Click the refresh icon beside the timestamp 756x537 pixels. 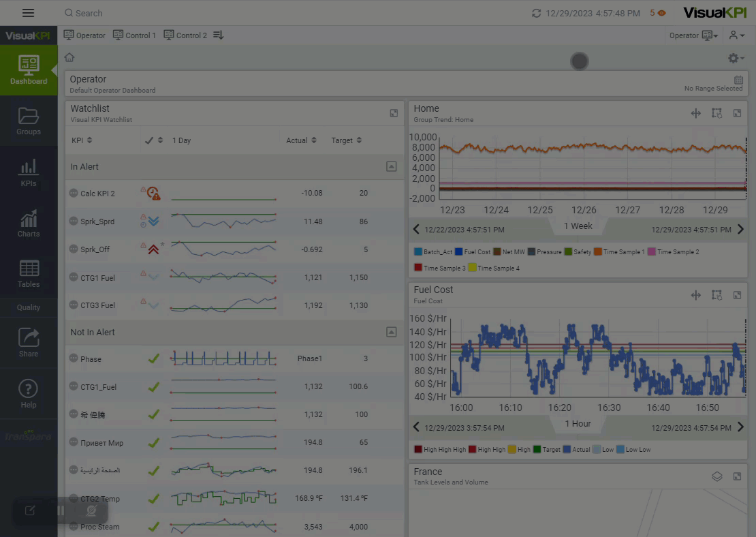pos(537,13)
